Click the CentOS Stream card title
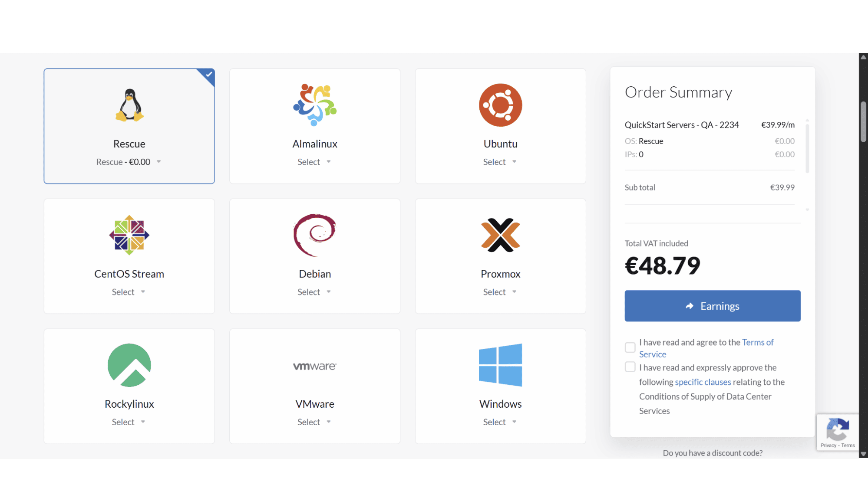 129,274
